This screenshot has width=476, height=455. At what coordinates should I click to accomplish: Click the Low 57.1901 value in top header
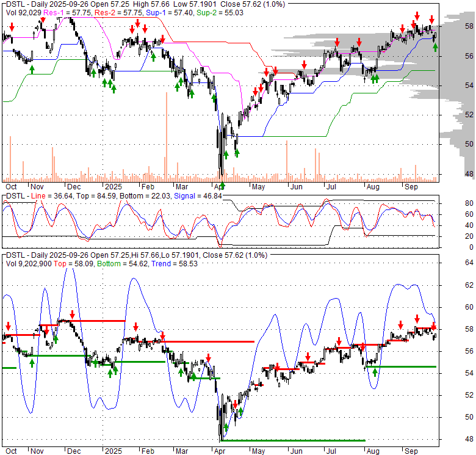tap(197, 4)
